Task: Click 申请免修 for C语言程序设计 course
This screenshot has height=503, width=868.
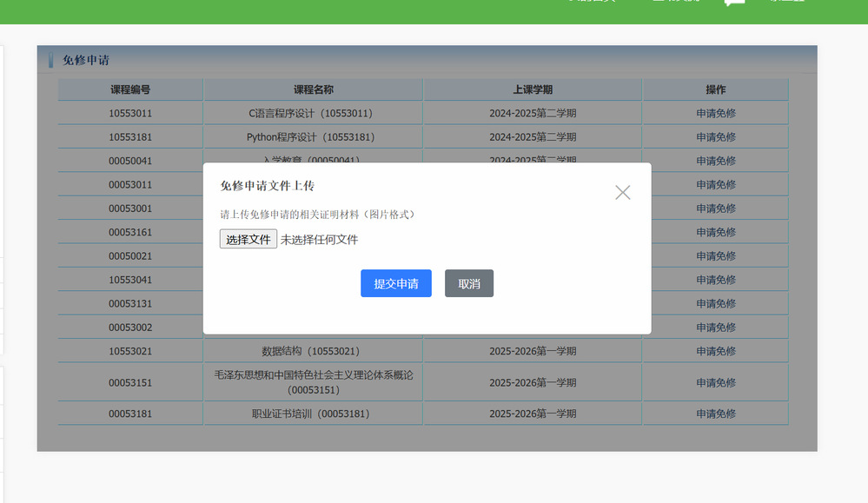Action: click(715, 113)
